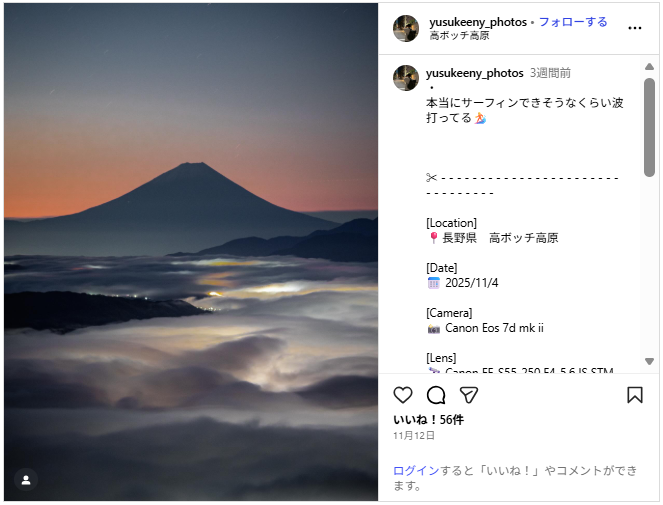The image size is (663, 505).
Task: Click the Mount Fuji photo
Action: pos(191,252)
